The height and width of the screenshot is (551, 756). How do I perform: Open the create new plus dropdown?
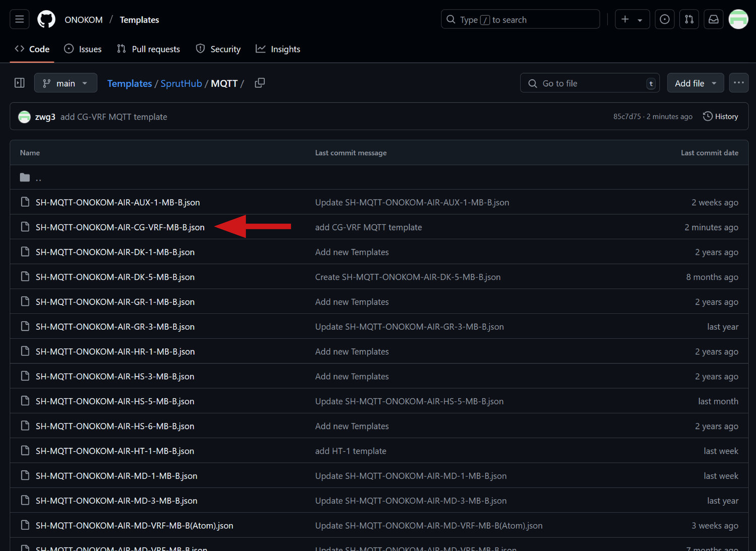(x=632, y=19)
